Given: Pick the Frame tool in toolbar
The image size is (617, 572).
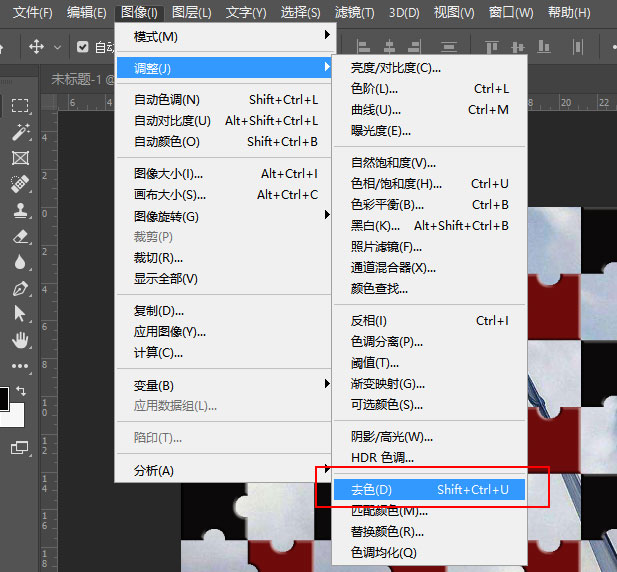Looking at the screenshot, I should pos(20,158).
